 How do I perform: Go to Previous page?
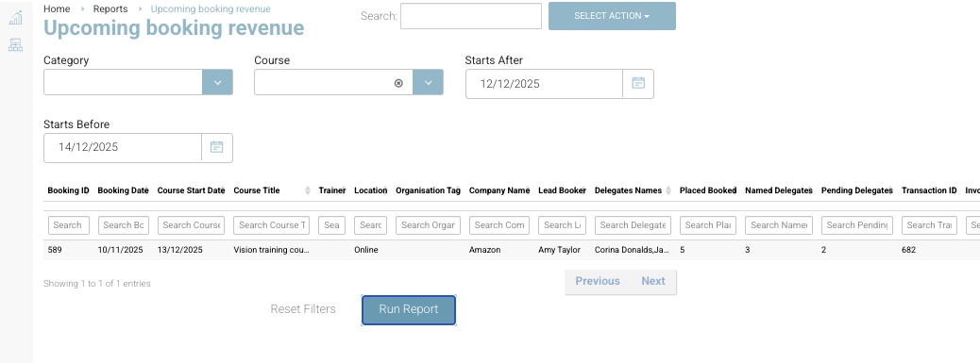[x=598, y=281]
